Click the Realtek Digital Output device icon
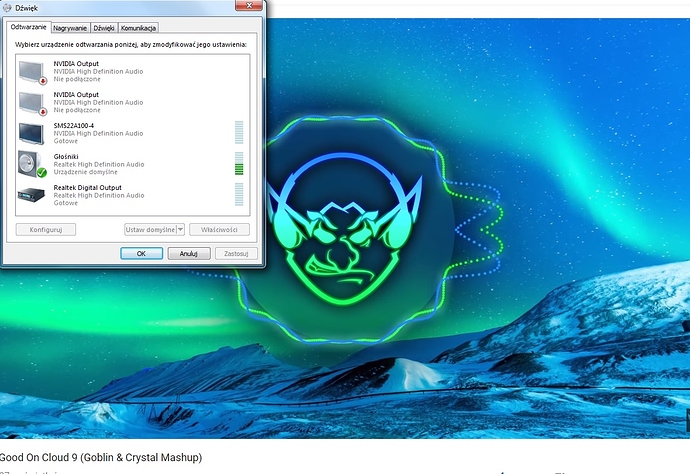 click(x=31, y=194)
